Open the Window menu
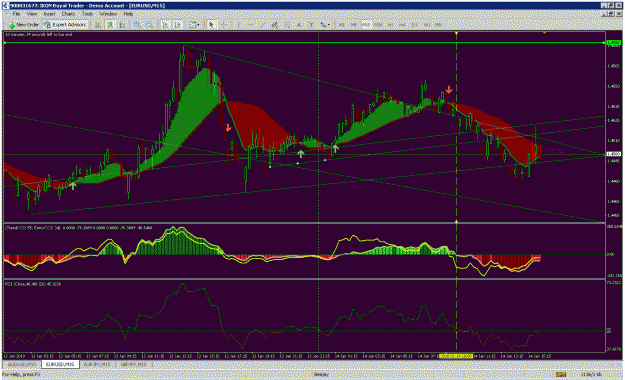625x380 pixels. 108,14
